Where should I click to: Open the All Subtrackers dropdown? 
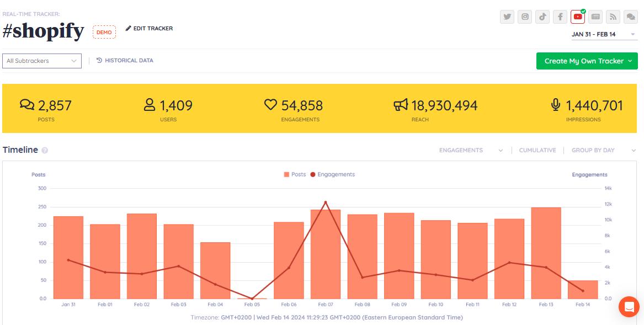click(x=42, y=61)
